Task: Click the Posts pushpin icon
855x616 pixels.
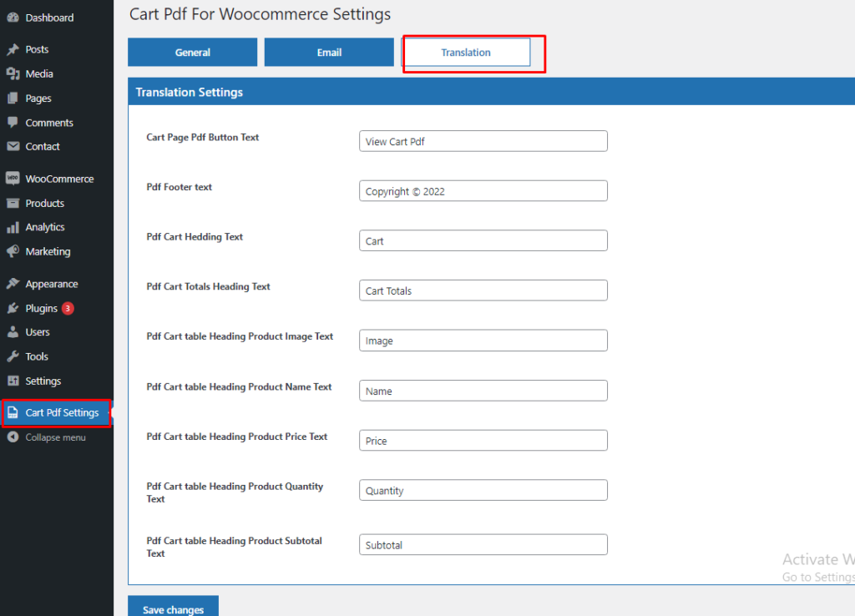Action: coord(13,49)
